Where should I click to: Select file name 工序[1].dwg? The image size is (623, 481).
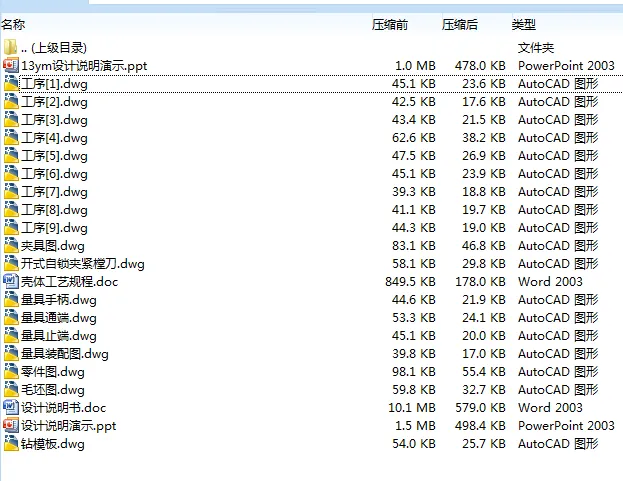point(54,84)
